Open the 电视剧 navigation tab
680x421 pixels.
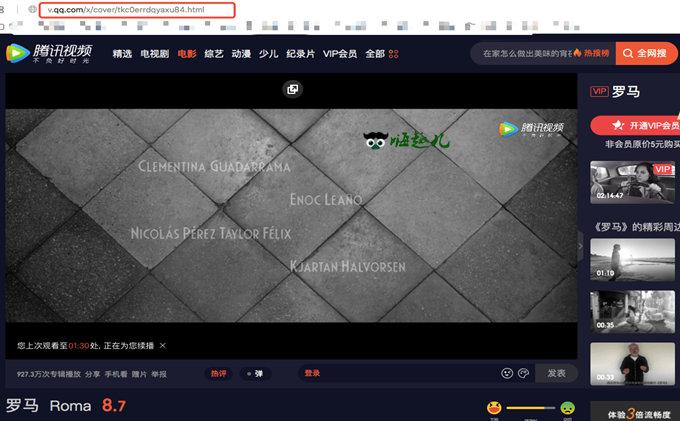pos(154,54)
